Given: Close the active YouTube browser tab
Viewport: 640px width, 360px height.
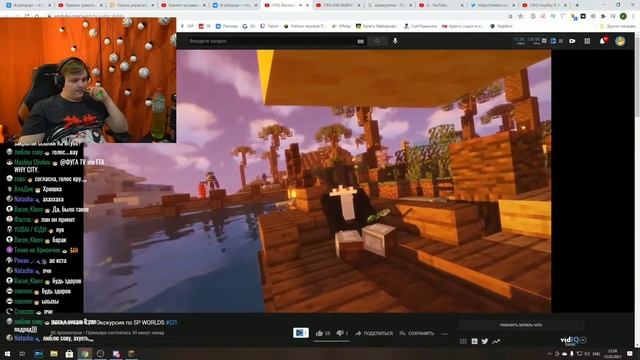Looking at the screenshot, I should click(307, 5).
